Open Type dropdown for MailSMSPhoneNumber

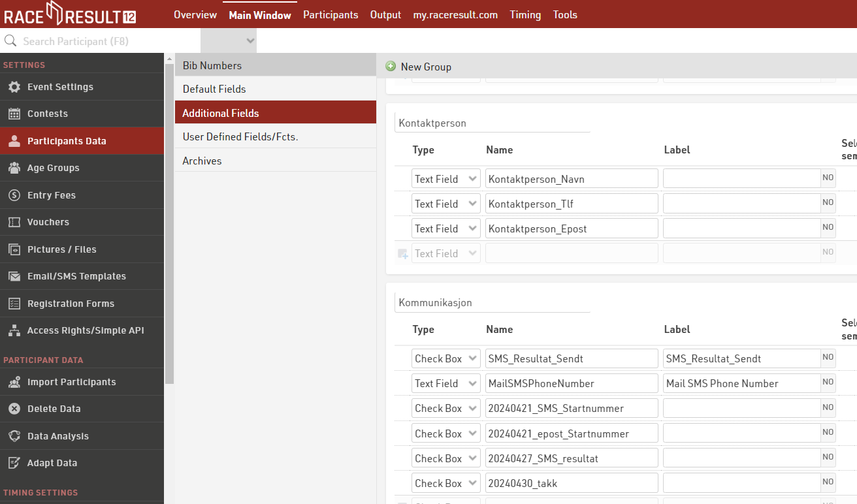click(446, 383)
